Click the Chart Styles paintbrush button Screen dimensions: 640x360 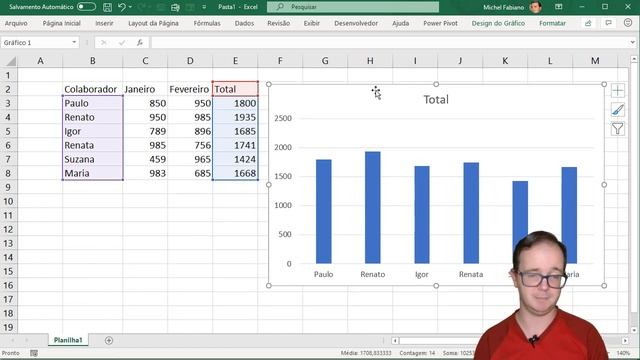pos(618,110)
